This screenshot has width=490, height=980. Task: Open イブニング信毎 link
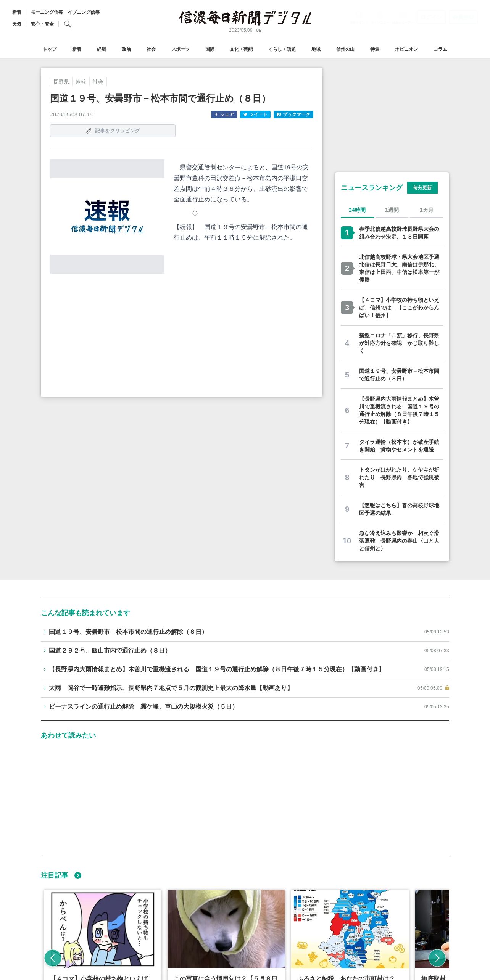(84, 12)
